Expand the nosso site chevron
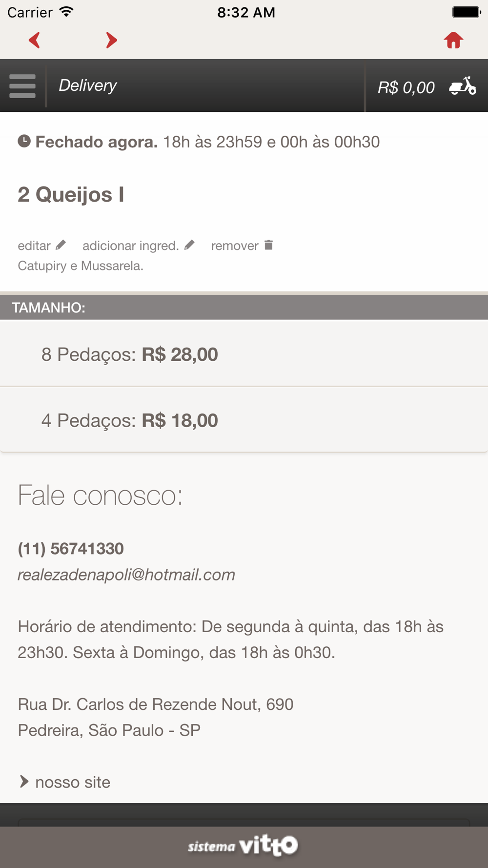This screenshot has width=488, height=868. [24, 782]
